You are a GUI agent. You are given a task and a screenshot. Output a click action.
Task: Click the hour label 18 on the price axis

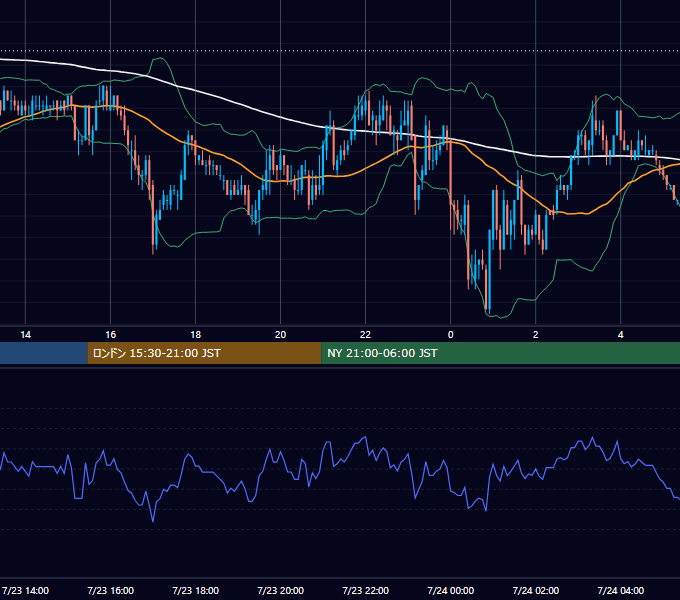point(196,335)
